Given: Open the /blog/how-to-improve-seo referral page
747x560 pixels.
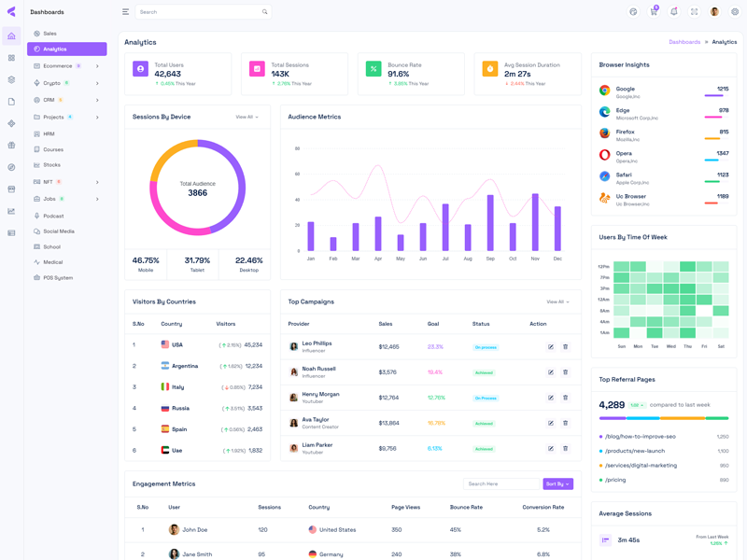Looking at the screenshot, I should (641, 437).
